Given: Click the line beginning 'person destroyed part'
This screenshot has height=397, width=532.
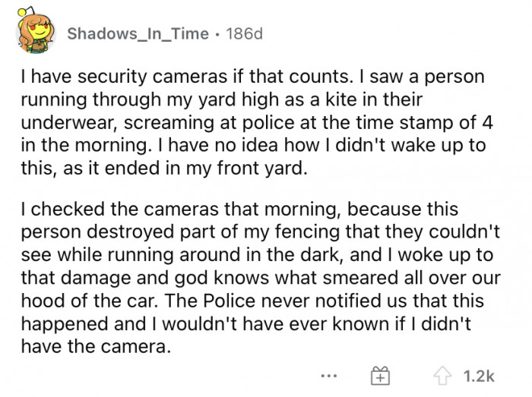Looking at the screenshot, I should click(x=260, y=232).
